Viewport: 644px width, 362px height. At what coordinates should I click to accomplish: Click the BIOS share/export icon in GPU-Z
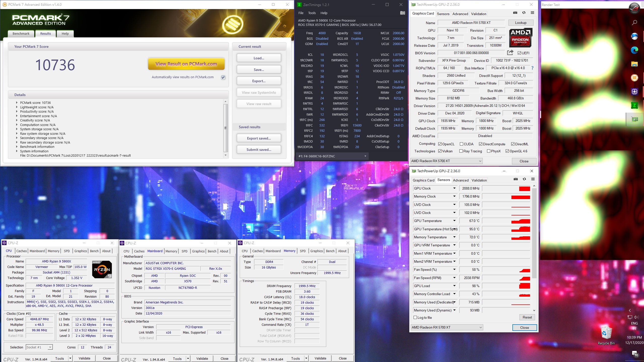pyautogui.click(x=510, y=53)
